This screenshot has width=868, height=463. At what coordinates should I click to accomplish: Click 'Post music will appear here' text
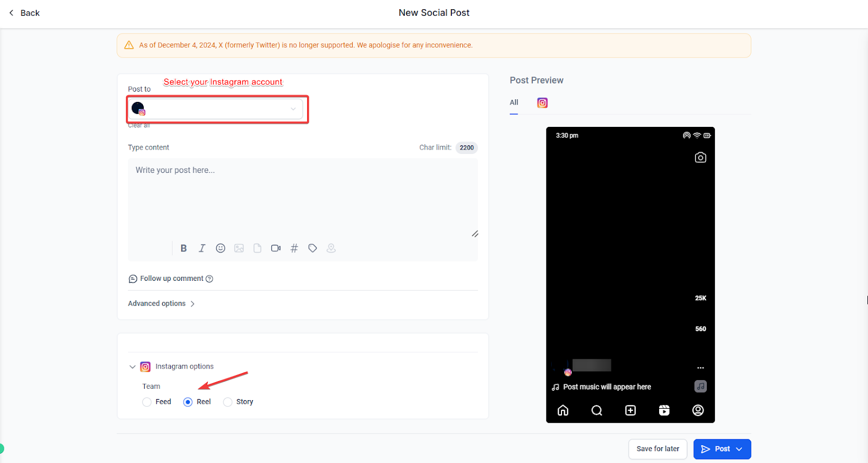pyautogui.click(x=607, y=387)
